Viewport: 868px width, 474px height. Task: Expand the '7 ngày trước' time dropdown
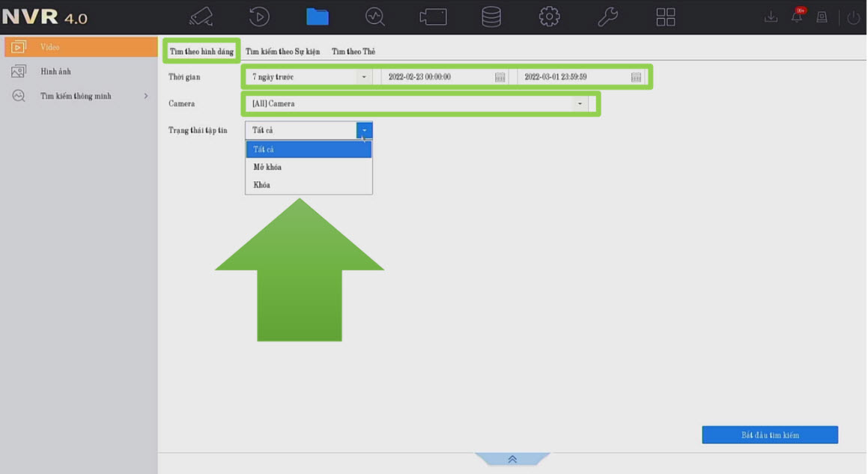point(364,77)
